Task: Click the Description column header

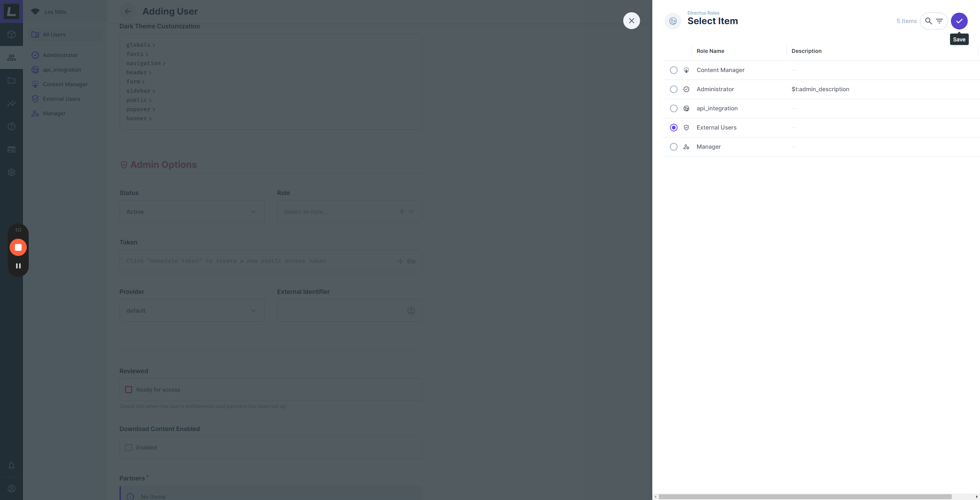Action: (807, 51)
